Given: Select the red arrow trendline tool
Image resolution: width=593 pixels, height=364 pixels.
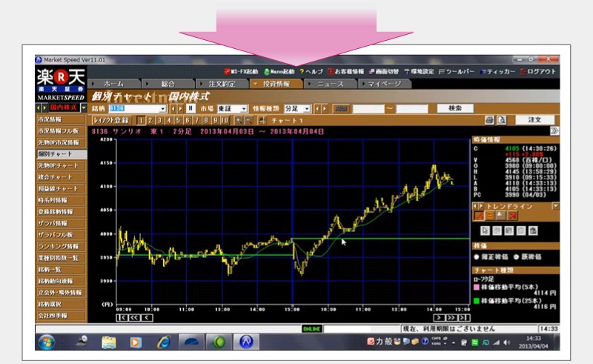Looking at the screenshot, I should point(512,216).
